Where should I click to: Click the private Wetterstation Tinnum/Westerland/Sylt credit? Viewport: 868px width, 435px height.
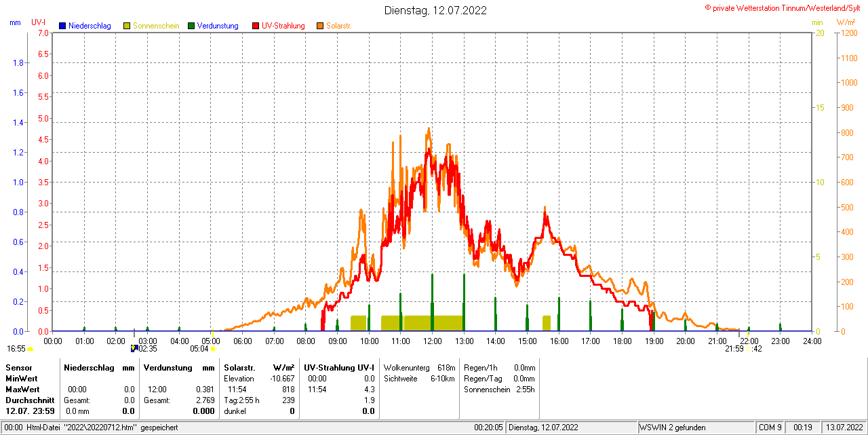click(x=784, y=7)
